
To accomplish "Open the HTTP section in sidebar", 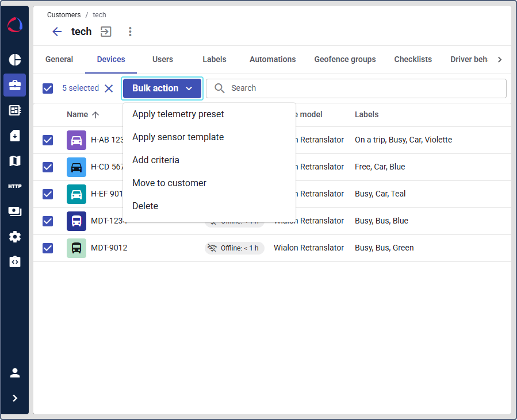I will (15, 186).
